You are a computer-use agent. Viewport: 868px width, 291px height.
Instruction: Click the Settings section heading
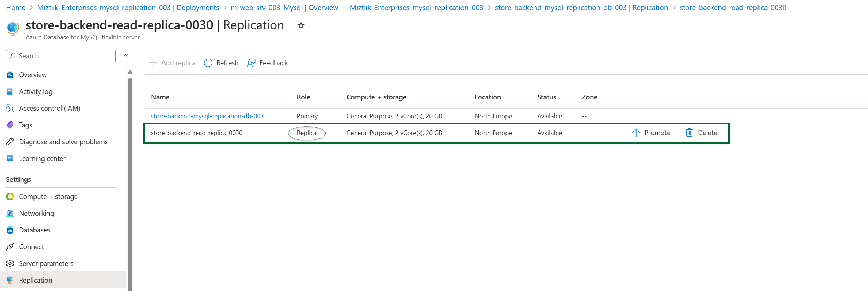point(18,179)
